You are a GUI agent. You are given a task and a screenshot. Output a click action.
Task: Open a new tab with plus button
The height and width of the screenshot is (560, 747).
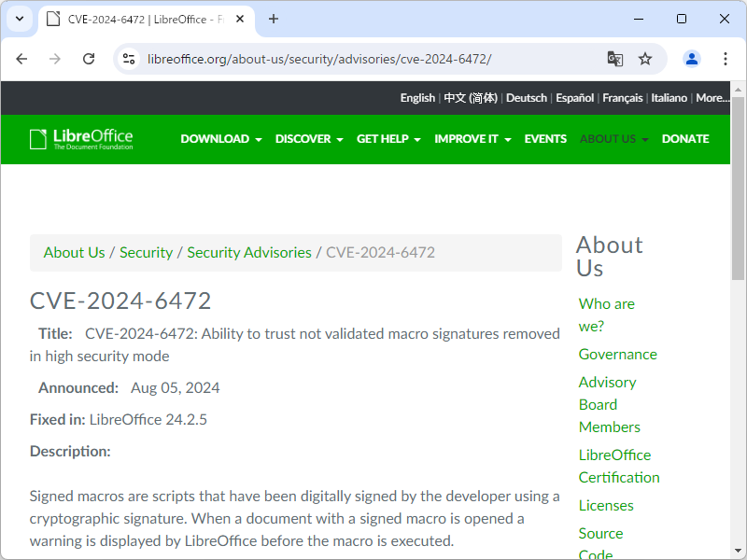click(x=274, y=19)
